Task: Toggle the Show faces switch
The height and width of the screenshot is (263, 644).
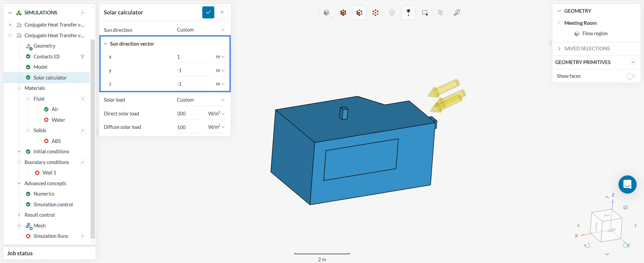Action: click(x=631, y=76)
